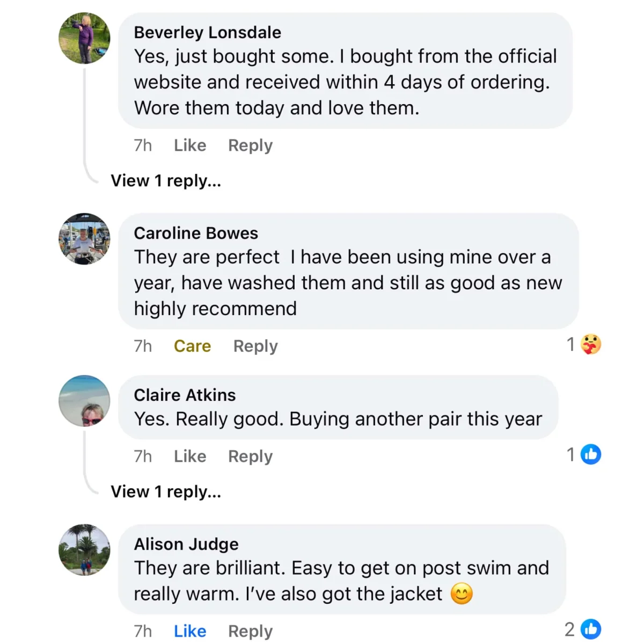Screen dimensions: 644x644
Task: Like Claire Atkins' comment
Action: pos(190,456)
